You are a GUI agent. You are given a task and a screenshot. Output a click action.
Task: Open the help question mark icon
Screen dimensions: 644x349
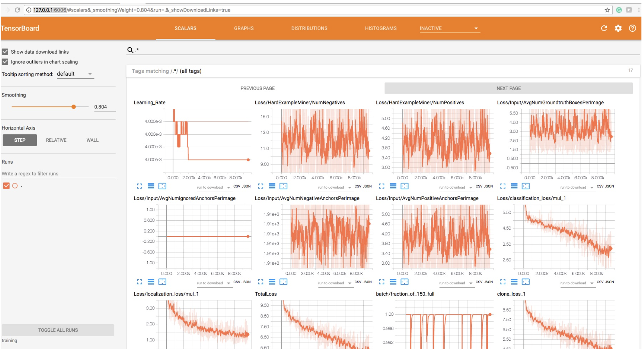pos(632,28)
